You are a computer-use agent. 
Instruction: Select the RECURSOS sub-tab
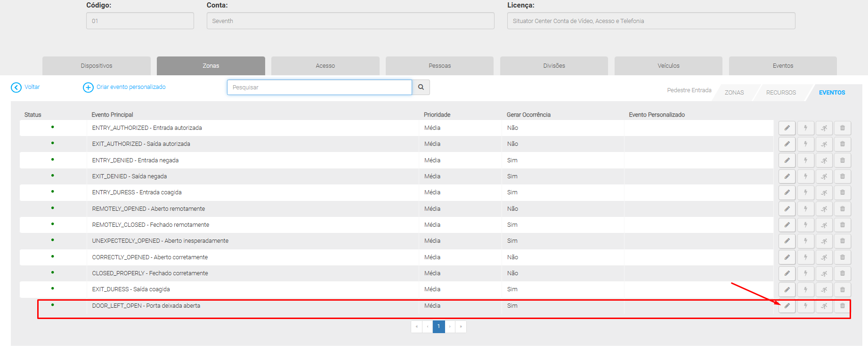click(781, 93)
